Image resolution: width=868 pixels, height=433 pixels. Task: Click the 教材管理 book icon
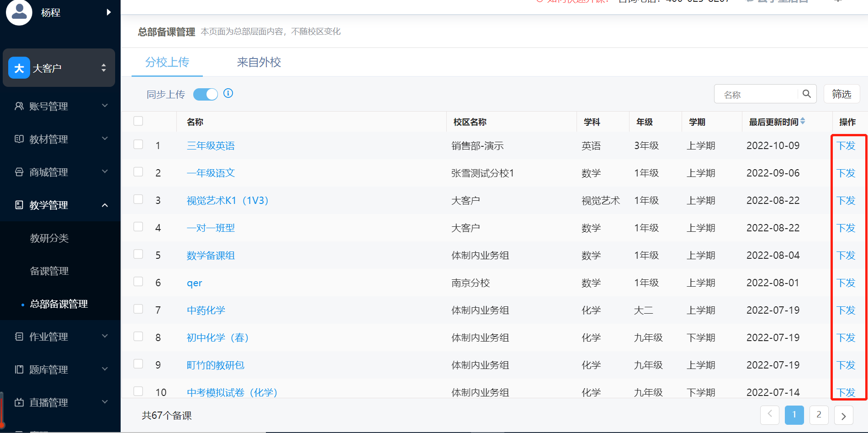tap(19, 139)
